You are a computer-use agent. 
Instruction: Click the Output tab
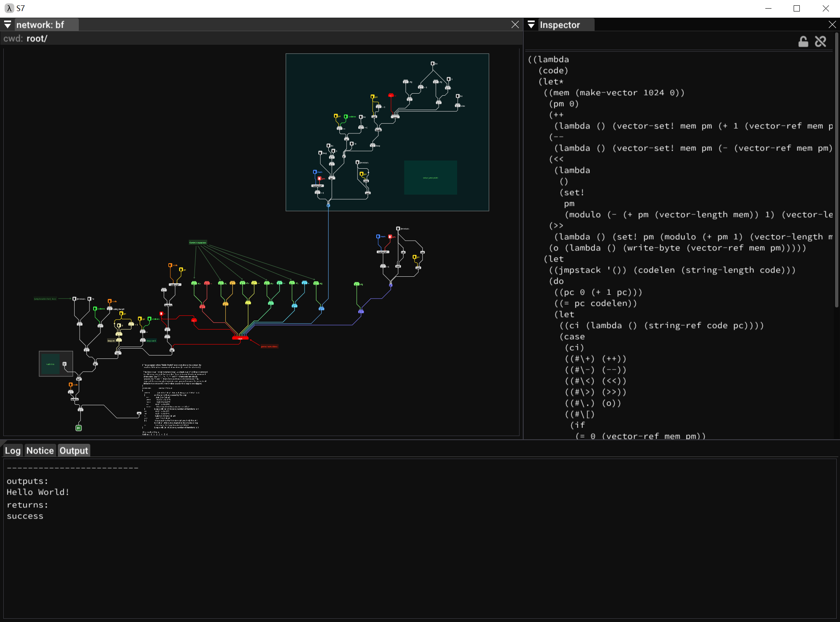pyautogui.click(x=74, y=450)
